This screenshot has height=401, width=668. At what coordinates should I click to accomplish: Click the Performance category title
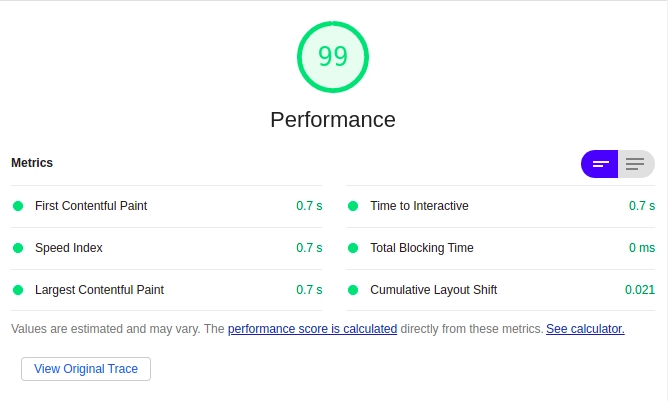point(333,120)
